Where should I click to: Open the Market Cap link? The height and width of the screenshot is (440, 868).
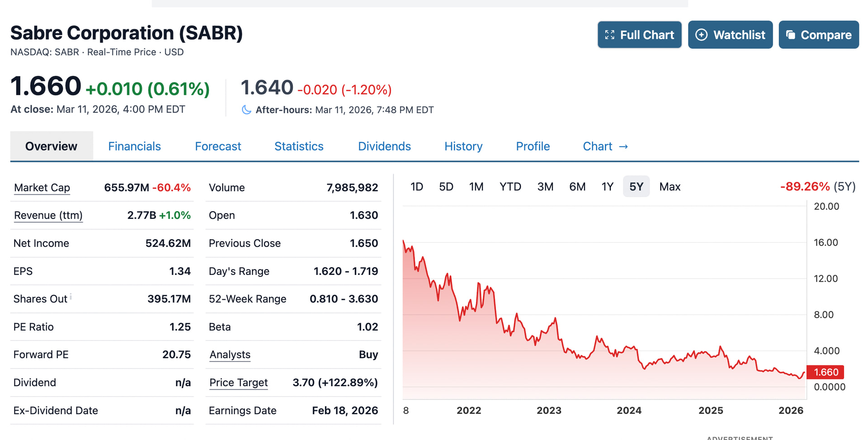coord(42,188)
